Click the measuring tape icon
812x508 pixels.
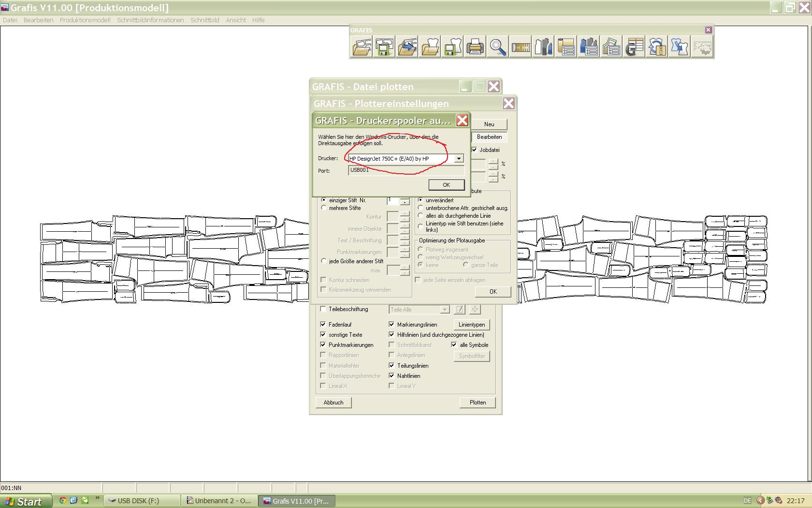521,47
